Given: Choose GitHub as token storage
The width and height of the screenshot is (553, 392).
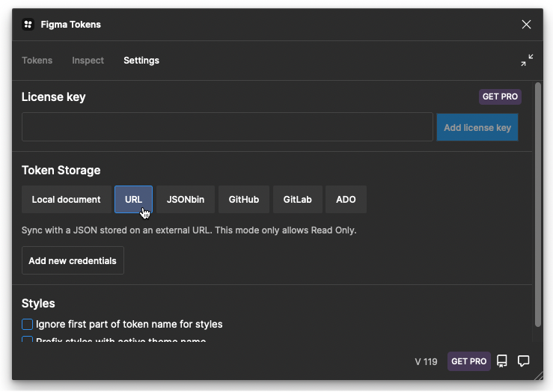Looking at the screenshot, I should coord(244,200).
